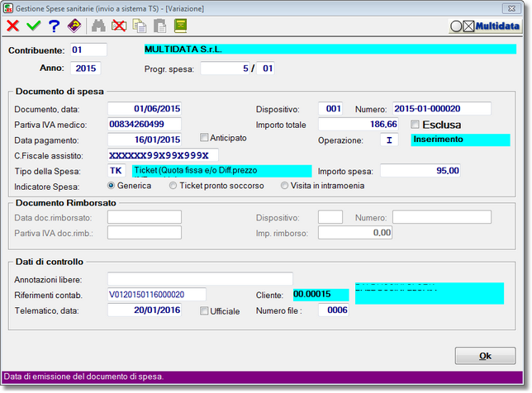Screen dimensions: 532x393
Task: Click the Importo spesa field 95,00
Action: coord(420,170)
